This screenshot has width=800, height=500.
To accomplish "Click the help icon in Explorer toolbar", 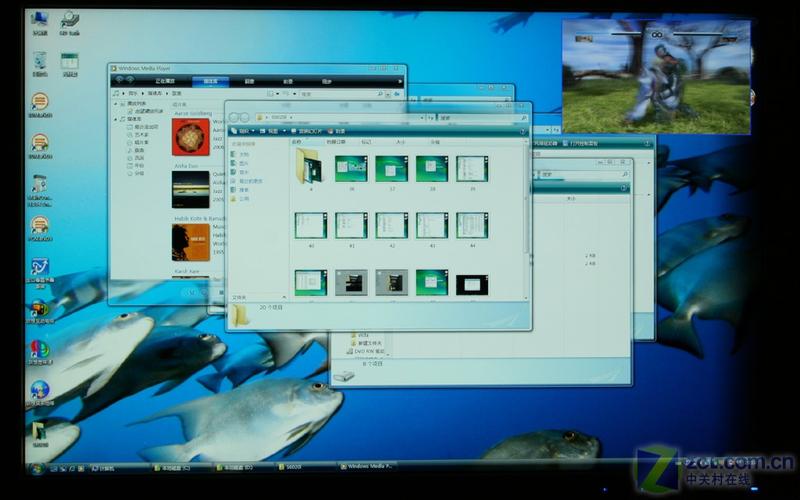I will [x=523, y=131].
